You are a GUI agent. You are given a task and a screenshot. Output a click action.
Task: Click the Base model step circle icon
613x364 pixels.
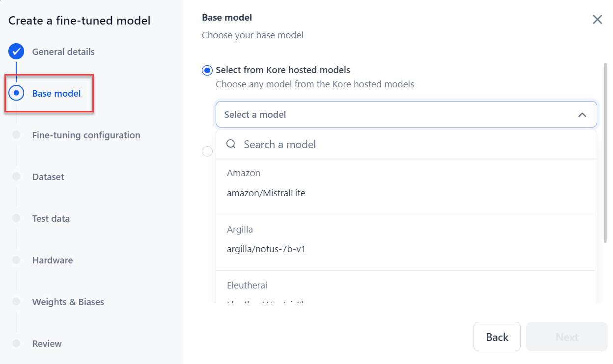[16, 92]
